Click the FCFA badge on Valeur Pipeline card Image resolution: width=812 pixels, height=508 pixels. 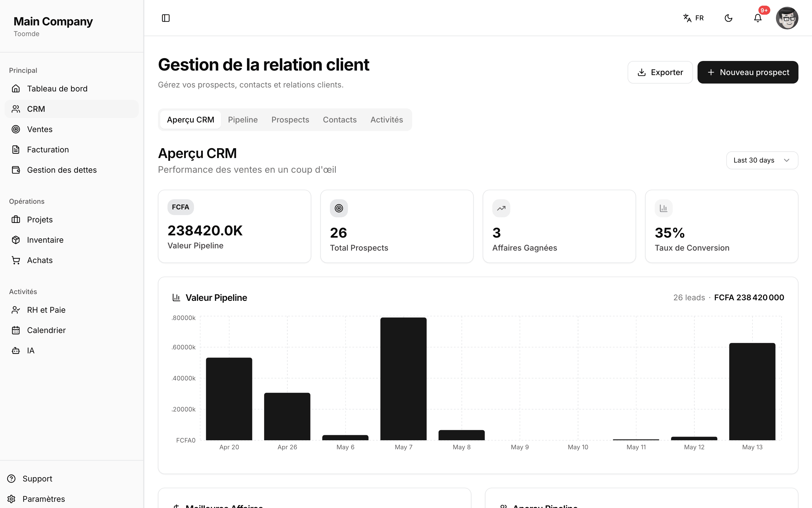coord(180,207)
